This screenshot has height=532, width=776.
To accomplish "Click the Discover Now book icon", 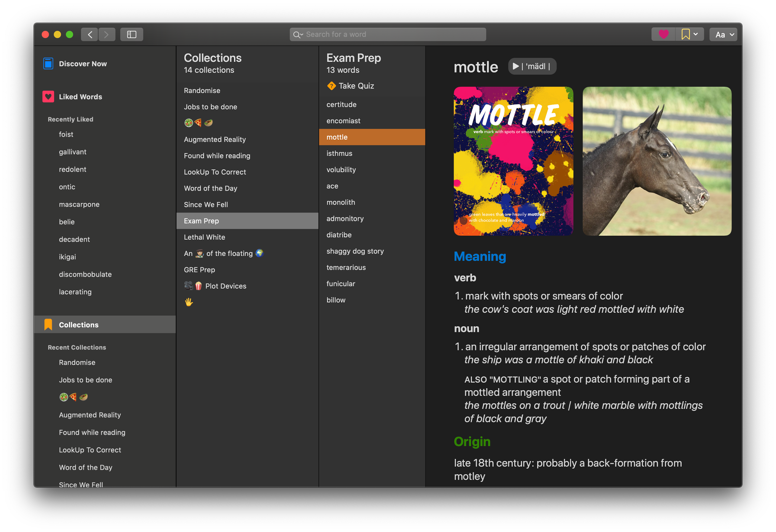I will point(48,63).
